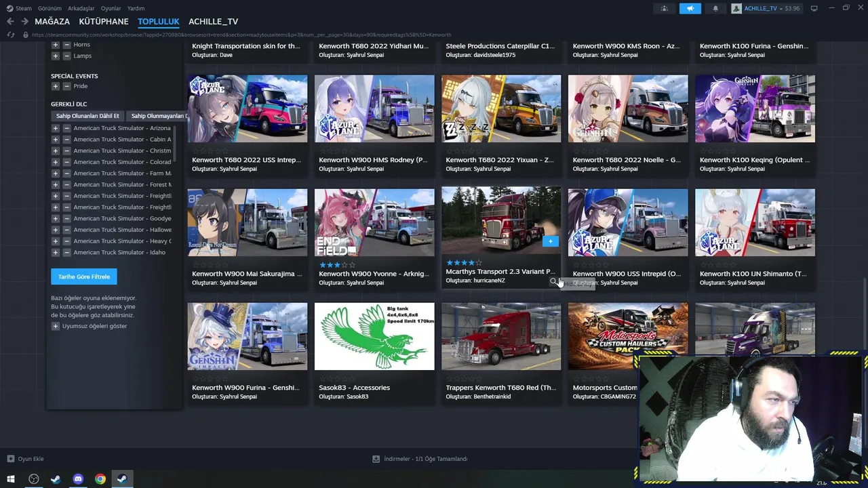Screen dimensions: 868x488
Task: Open the Yardım menu
Action: (136, 8)
